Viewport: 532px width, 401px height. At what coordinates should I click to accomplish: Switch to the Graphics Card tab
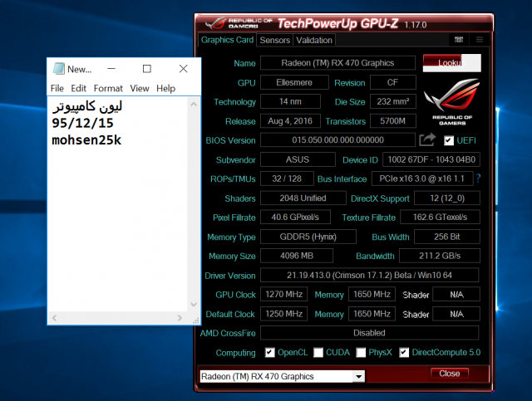click(x=227, y=40)
